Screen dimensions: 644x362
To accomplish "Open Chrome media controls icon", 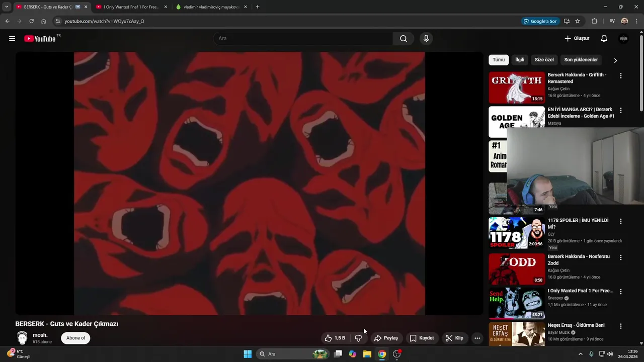I will tap(612, 21).
